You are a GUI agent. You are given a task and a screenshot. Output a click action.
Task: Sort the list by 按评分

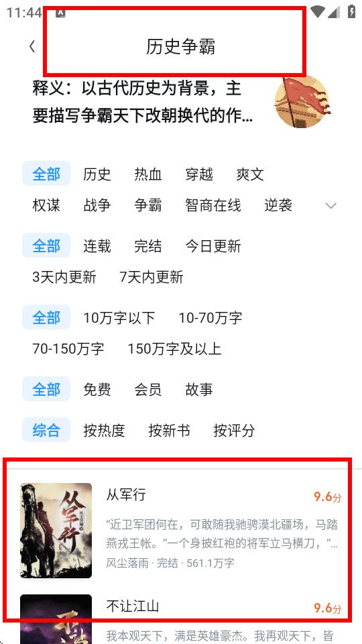point(235,431)
